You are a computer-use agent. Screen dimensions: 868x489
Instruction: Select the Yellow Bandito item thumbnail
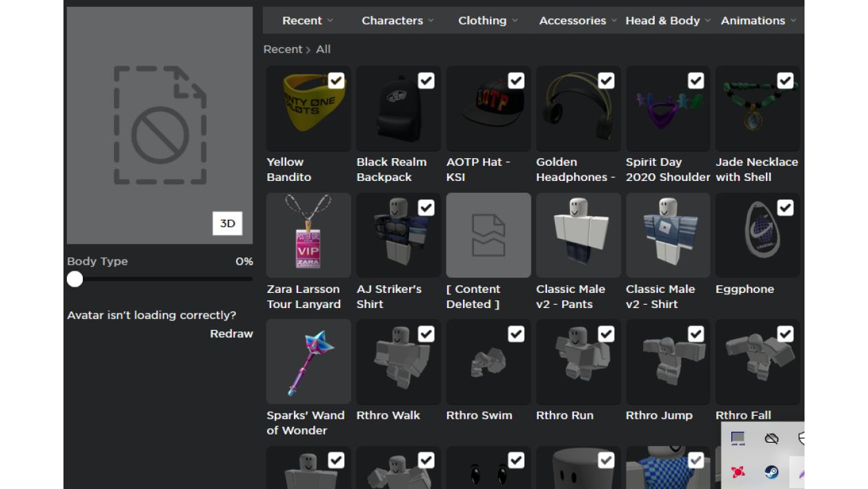click(x=308, y=108)
